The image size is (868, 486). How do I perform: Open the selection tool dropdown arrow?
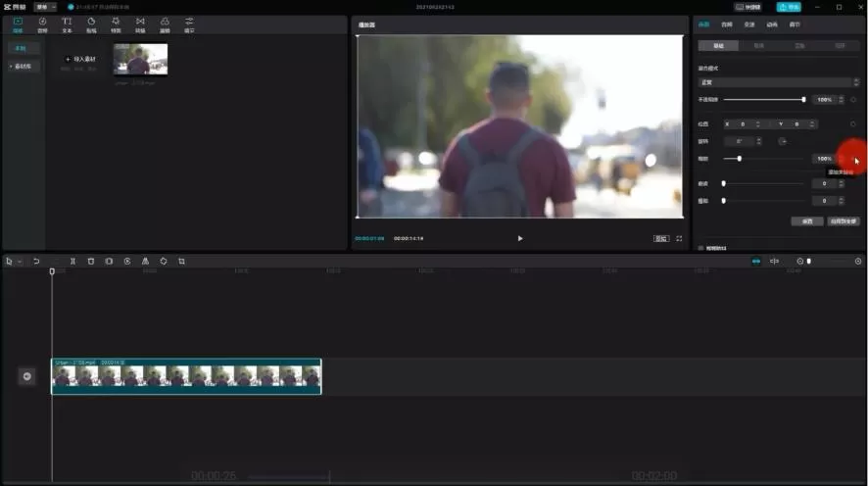tap(20, 262)
